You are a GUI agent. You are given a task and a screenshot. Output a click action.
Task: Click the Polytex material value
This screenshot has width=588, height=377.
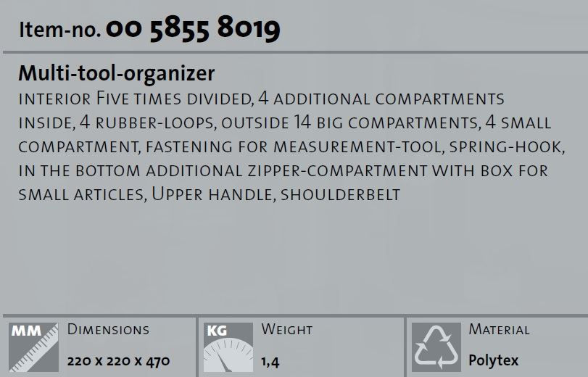(494, 361)
